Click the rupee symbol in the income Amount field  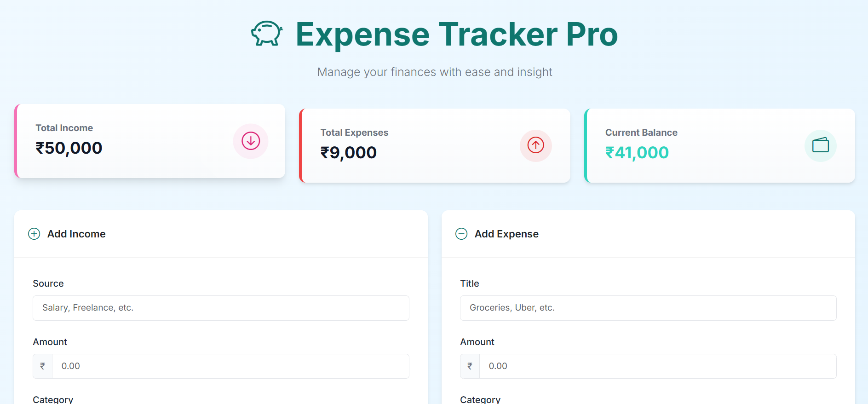tap(42, 366)
